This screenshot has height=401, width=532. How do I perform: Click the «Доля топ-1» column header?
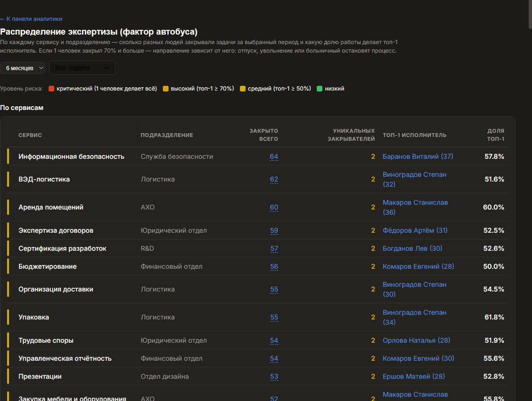point(495,135)
